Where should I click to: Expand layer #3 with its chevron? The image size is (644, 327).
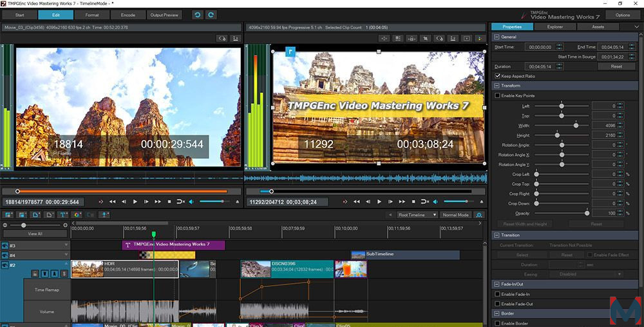[x=66, y=244]
